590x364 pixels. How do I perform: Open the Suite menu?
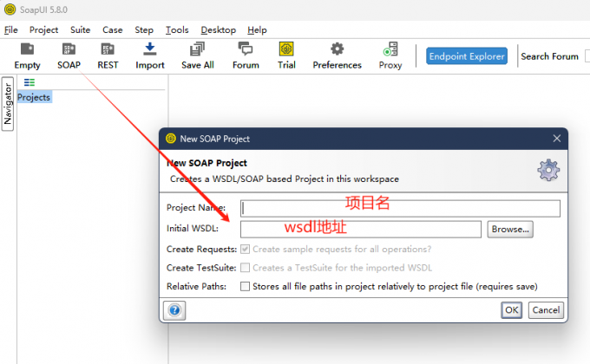point(80,30)
